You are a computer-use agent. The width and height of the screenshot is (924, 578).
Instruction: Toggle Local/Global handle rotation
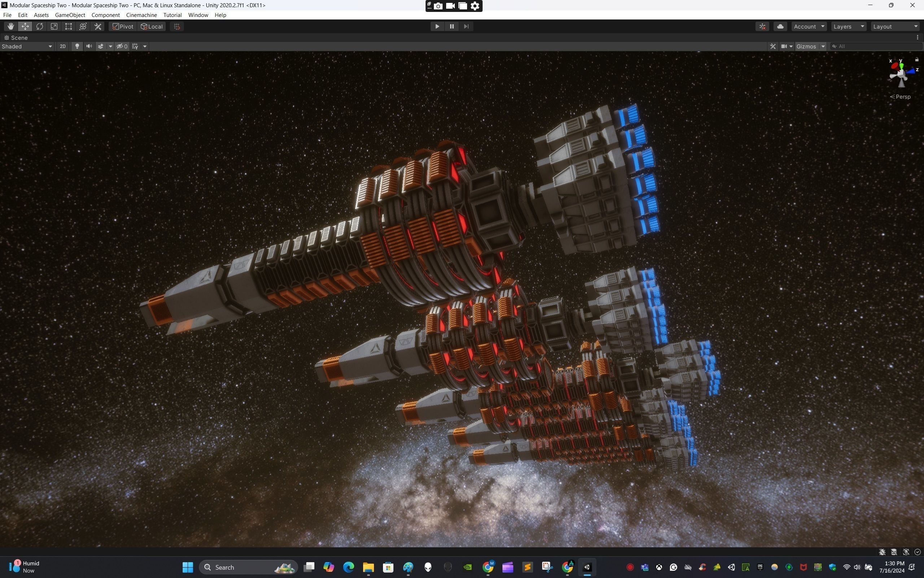click(x=152, y=26)
